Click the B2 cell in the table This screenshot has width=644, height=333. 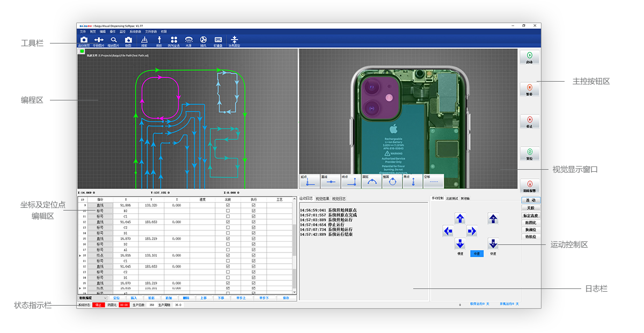(126, 211)
